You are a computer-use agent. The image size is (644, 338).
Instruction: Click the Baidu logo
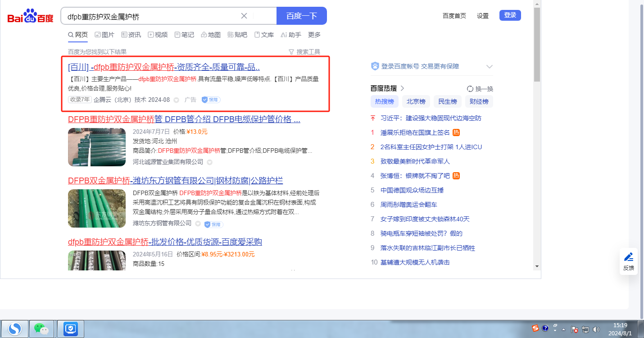pos(31,16)
